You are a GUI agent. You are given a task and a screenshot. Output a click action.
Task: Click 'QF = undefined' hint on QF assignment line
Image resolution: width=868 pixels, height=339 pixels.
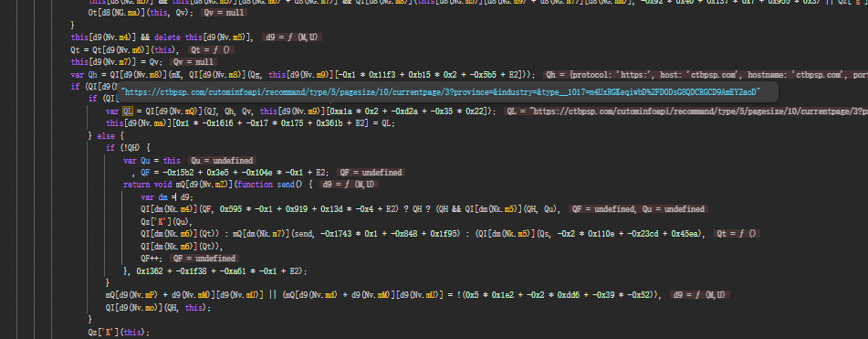pos(371,173)
